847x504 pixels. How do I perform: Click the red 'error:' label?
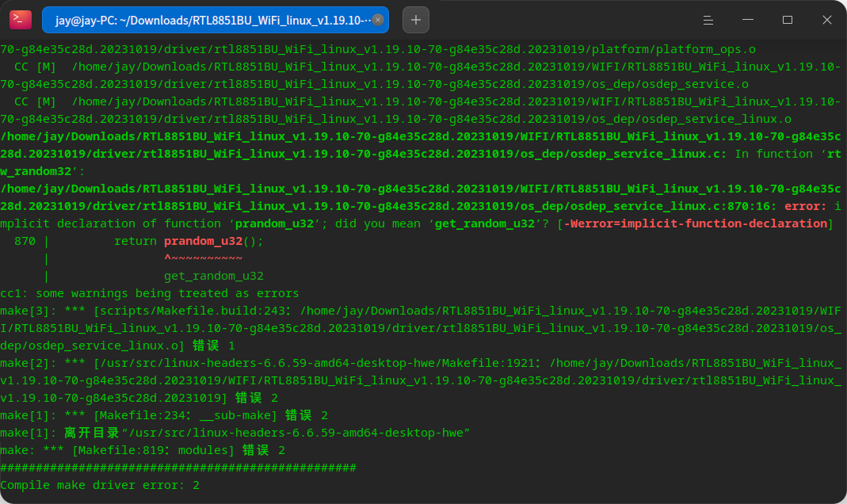(806, 206)
